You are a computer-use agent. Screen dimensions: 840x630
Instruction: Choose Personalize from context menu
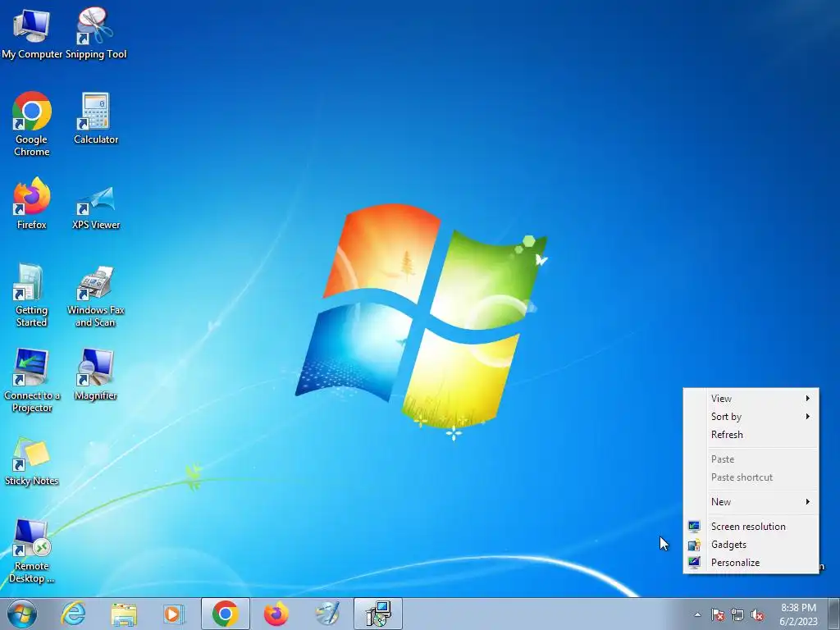[751, 563]
